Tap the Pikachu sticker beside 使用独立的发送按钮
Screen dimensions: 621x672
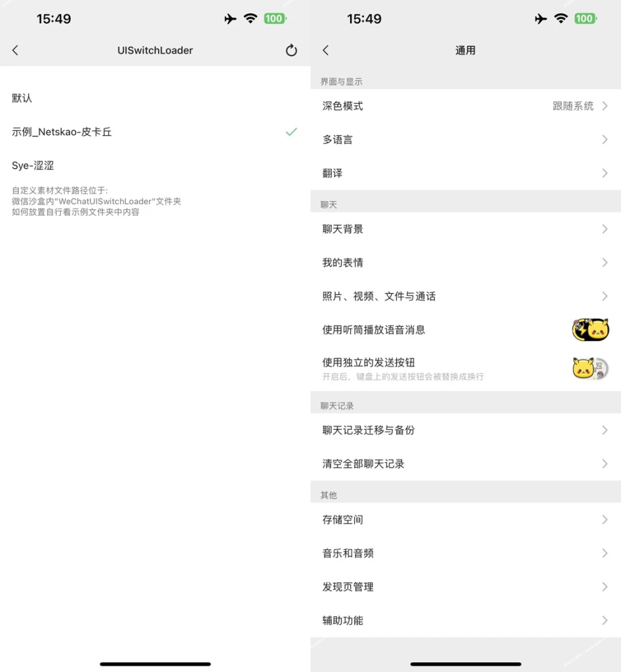589,367
